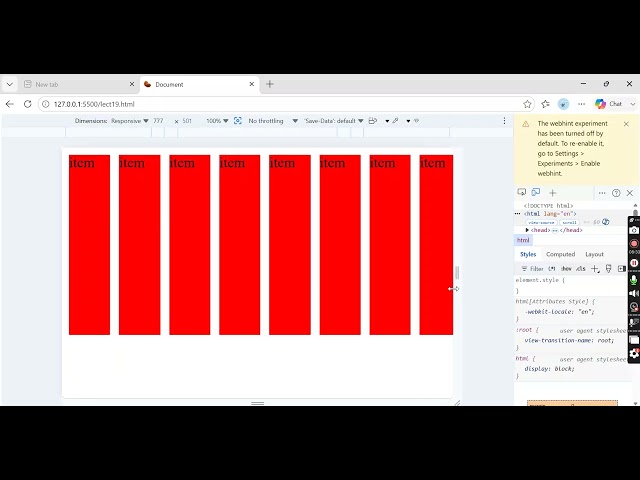Toggle rendering emulations brush icon

(x=609, y=269)
